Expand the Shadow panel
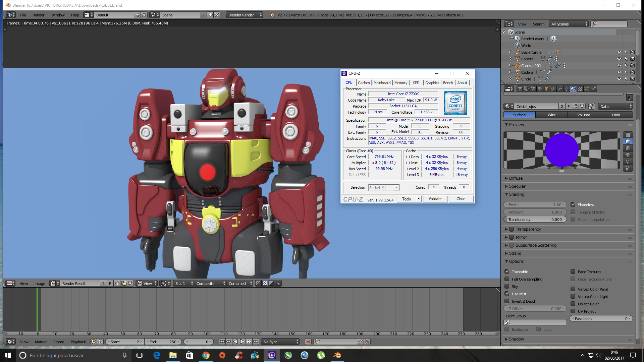The height and width of the screenshot is (362, 644). tap(506, 339)
